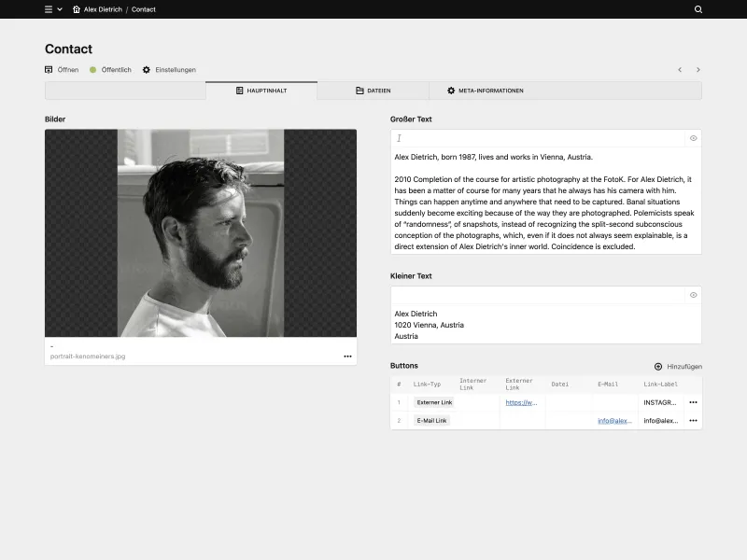Click the Öffnen preview icon
747x560 pixels.
click(x=47, y=69)
